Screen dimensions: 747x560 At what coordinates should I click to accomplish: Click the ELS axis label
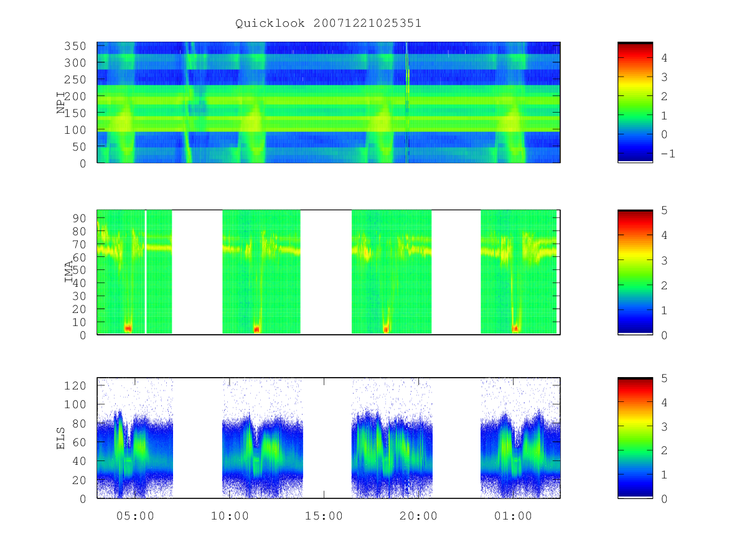point(61,438)
